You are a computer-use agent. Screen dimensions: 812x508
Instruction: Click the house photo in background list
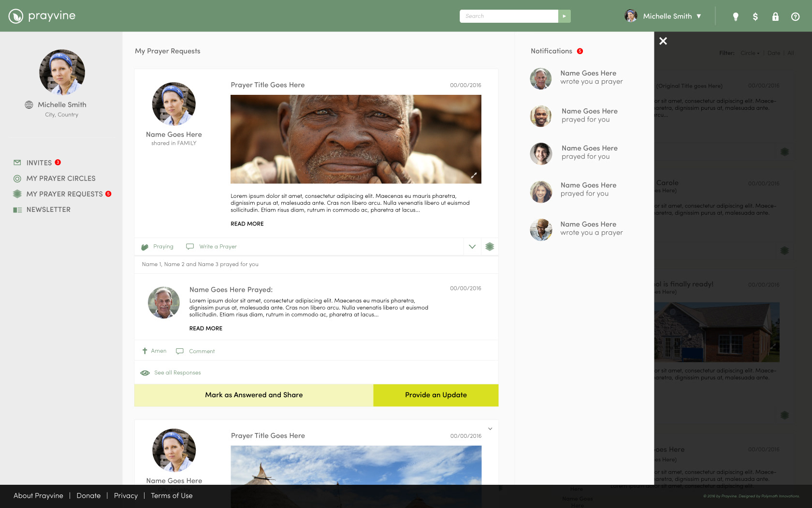pyautogui.click(x=717, y=332)
